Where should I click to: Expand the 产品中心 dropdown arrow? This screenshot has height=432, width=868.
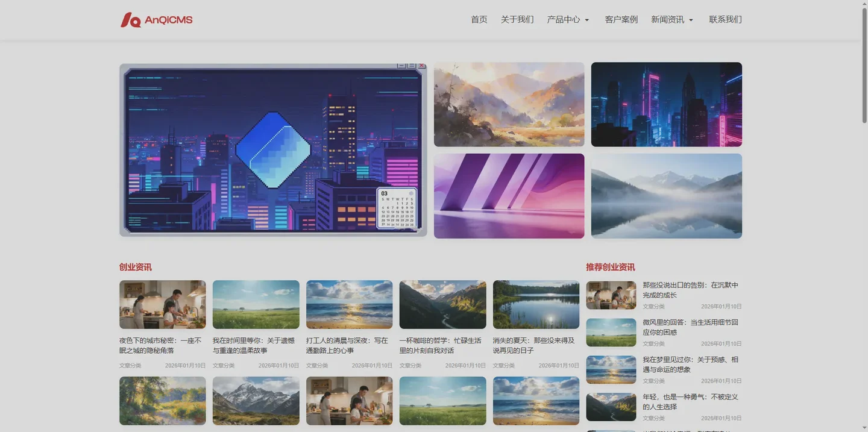click(x=587, y=20)
